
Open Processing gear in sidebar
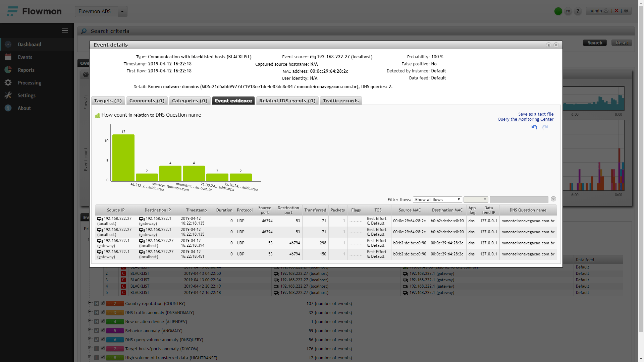pyautogui.click(x=30, y=83)
